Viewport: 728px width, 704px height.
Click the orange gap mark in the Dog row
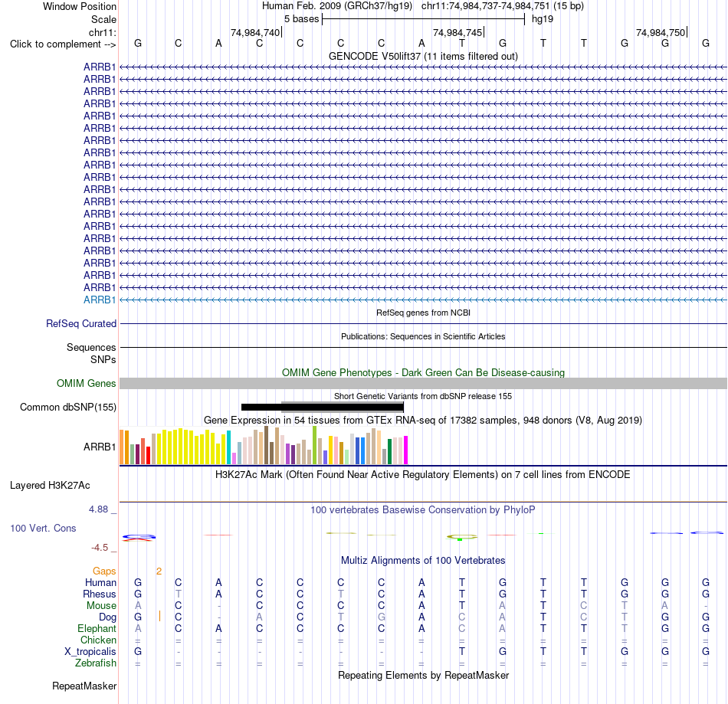tap(159, 617)
